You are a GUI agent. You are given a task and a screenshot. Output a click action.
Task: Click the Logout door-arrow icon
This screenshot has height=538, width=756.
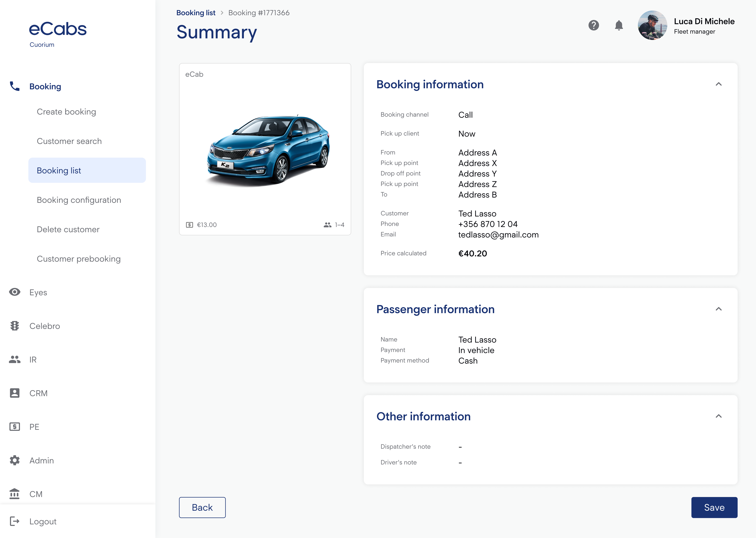click(15, 521)
